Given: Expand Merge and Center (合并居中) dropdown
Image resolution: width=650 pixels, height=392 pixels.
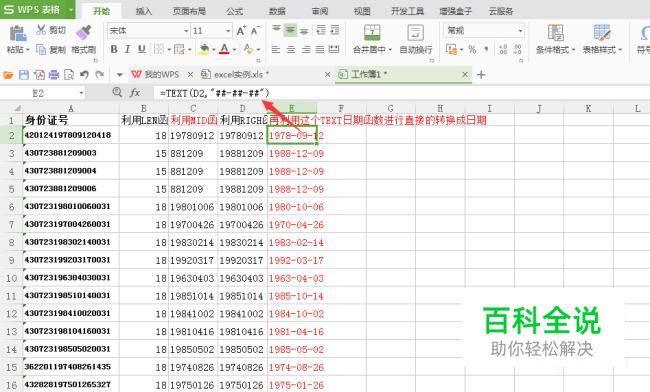Looking at the screenshot, I should 390,50.
